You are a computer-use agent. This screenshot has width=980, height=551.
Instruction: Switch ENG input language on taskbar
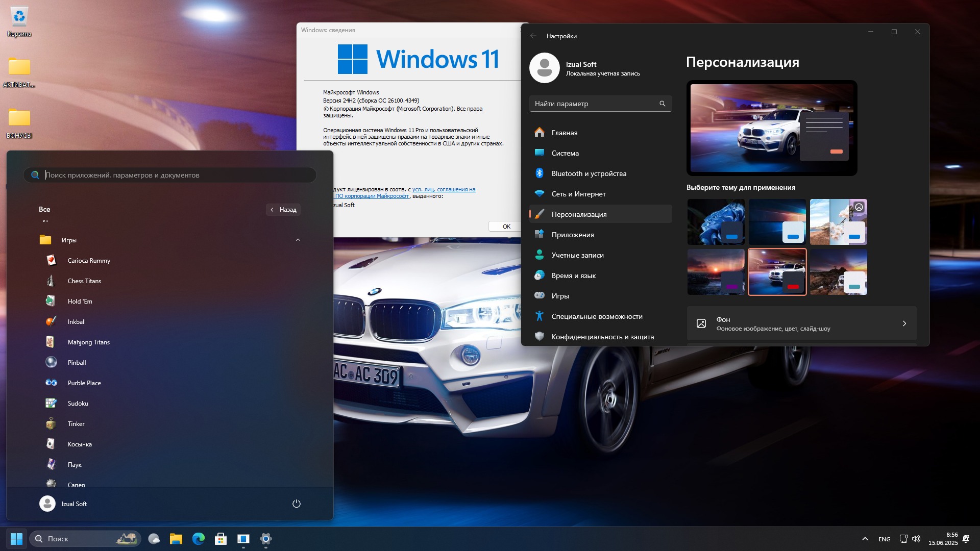coord(885,539)
